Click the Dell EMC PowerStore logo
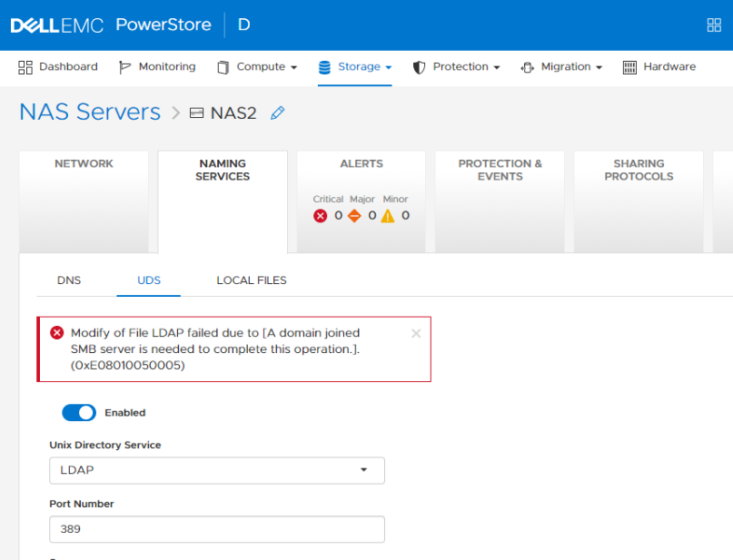This screenshot has height=560, width=733. [x=111, y=25]
